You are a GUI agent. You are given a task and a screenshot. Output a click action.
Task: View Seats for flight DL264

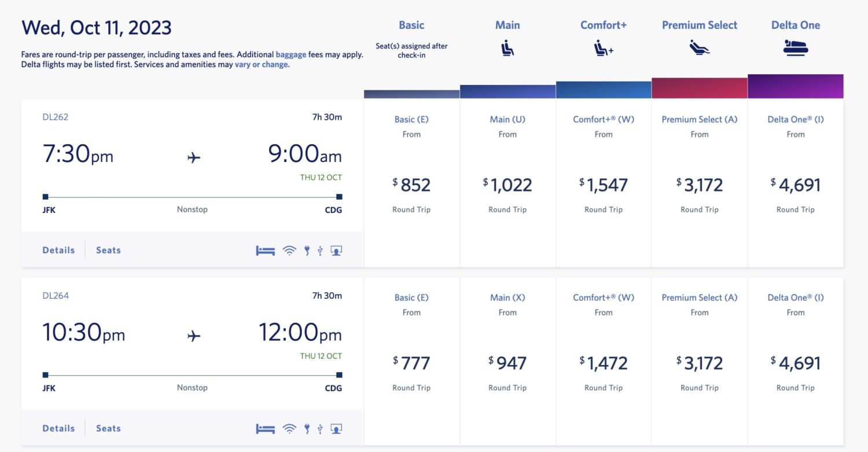pos(108,428)
